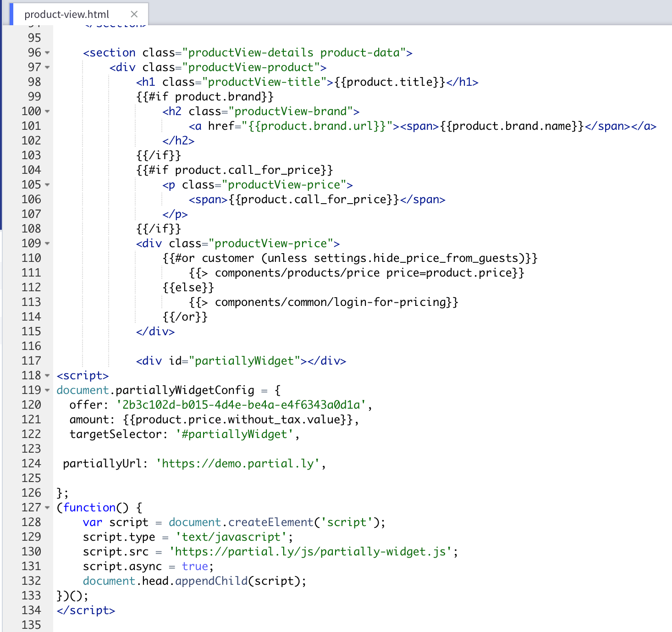Click the {{product.title}} expression
Viewport: 672px width, 632px height.
[390, 82]
